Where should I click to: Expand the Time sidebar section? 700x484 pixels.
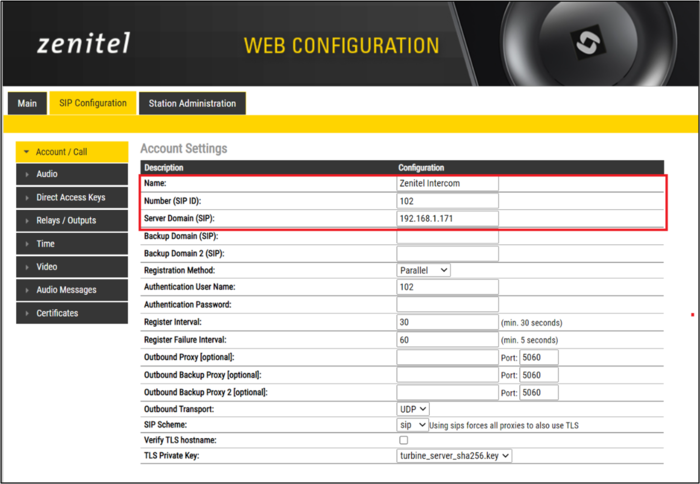pos(72,244)
